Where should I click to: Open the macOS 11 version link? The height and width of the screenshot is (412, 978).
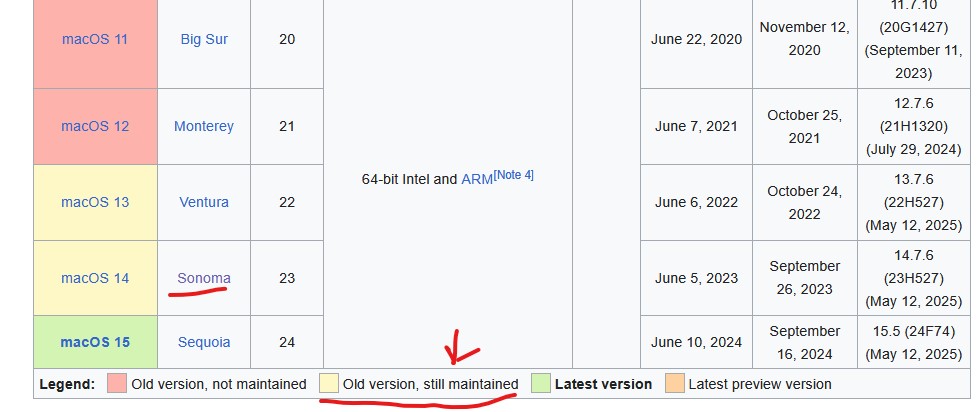95,39
